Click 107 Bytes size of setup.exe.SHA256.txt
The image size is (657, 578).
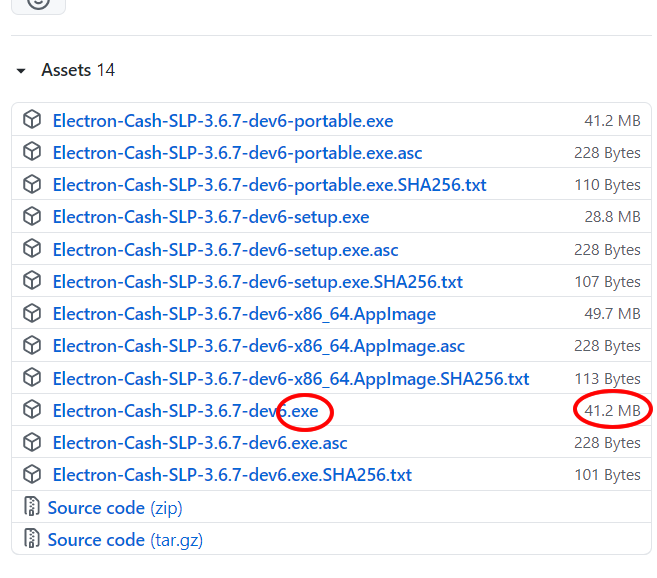click(x=608, y=282)
